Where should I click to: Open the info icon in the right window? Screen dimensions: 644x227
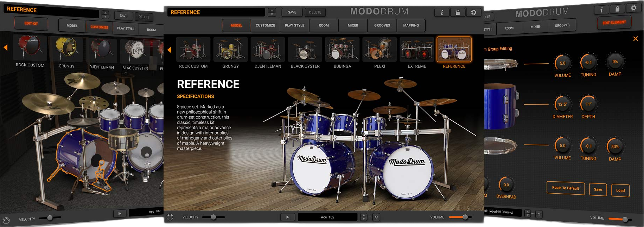pyautogui.click(x=601, y=10)
